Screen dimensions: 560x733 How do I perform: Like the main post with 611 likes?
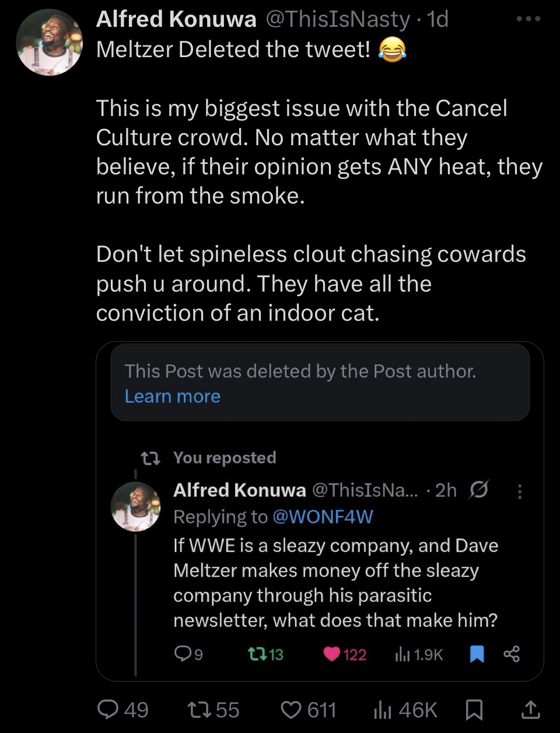pos(290,710)
